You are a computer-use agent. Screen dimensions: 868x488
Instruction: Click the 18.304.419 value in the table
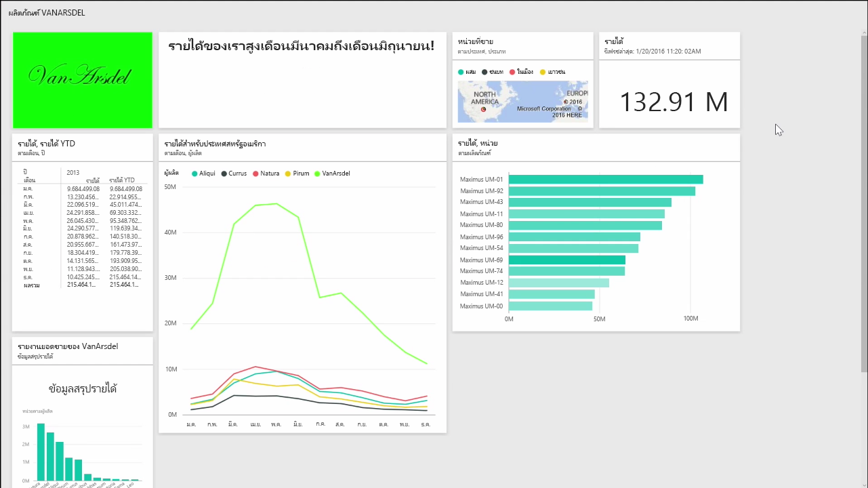[83, 253]
